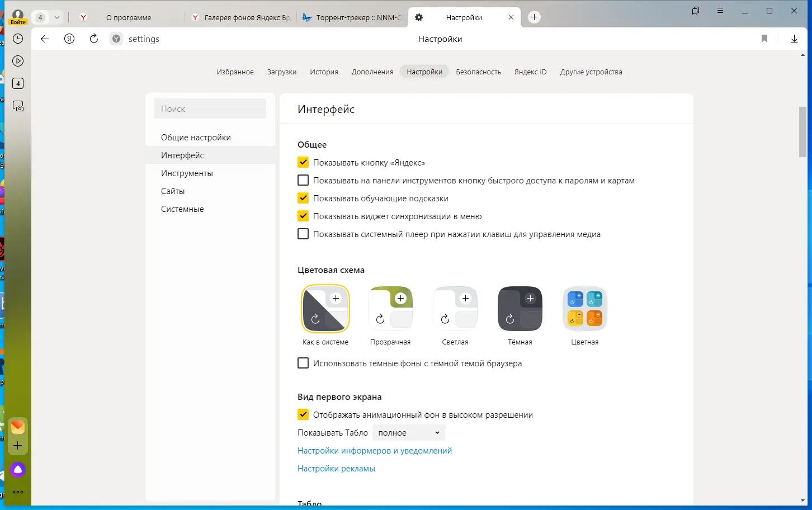Select Интерфейс in the settings sidebar

point(210,155)
